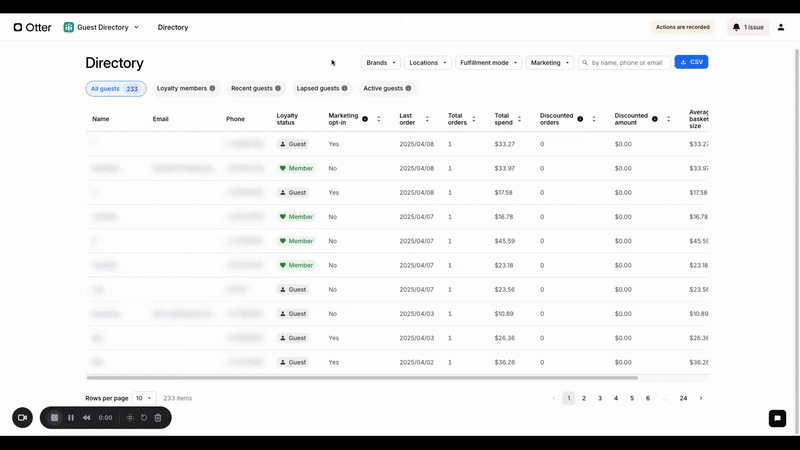Download the CSV export
Screen dimensions: 800x450
[691, 62]
